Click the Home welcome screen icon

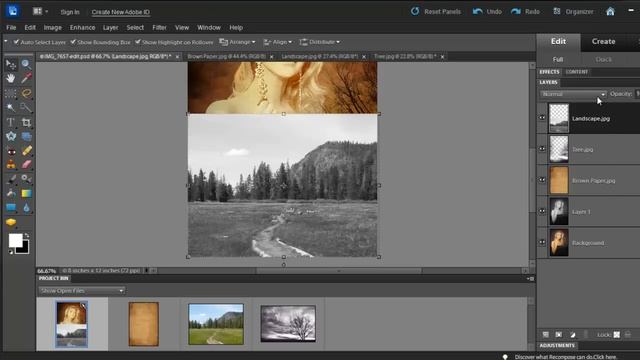coord(610,11)
